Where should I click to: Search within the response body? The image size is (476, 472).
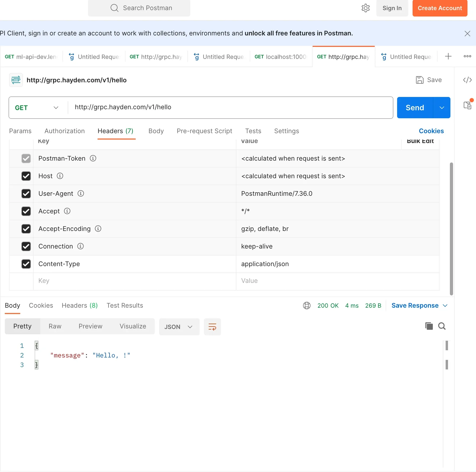point(442,326)
